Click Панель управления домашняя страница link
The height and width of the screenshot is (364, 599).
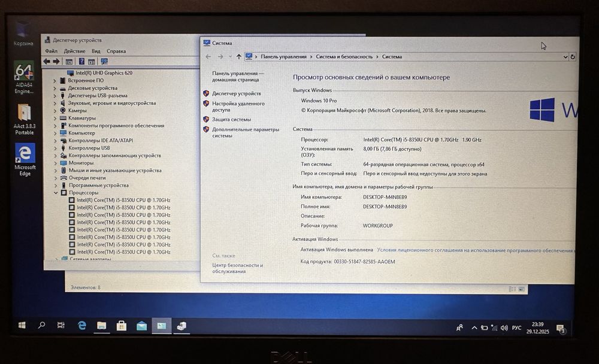click(x=238, y=77)
